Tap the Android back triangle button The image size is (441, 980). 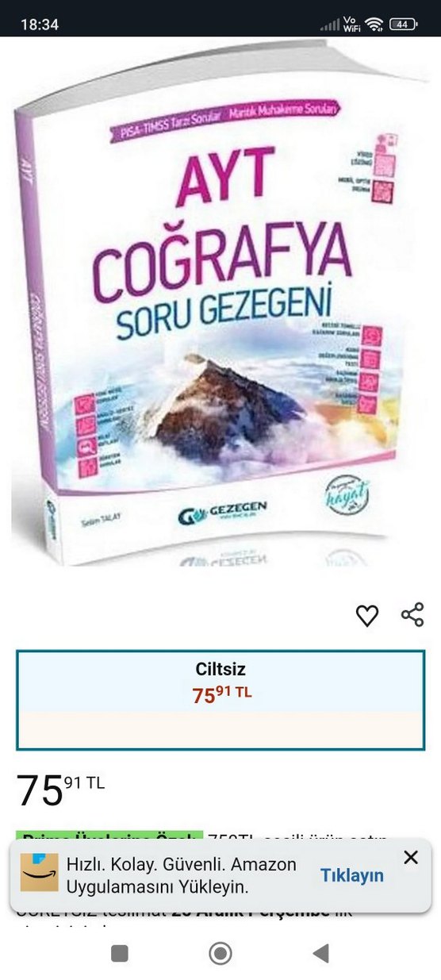tap(320, 953)
